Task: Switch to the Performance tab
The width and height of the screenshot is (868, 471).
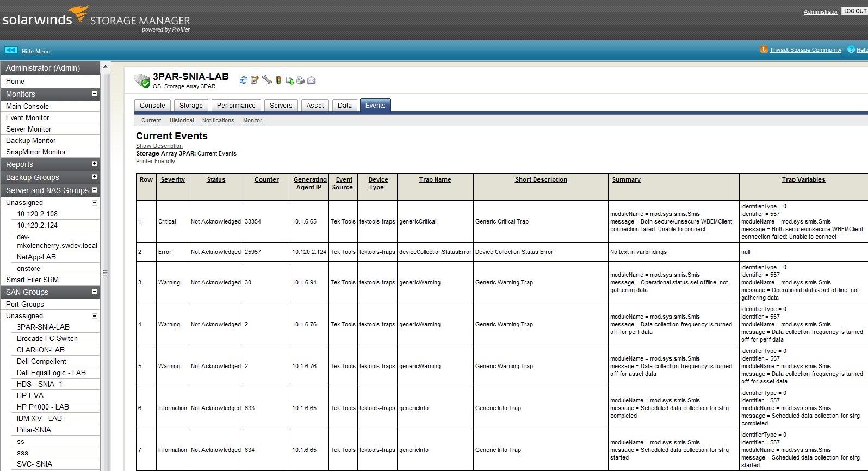Action: 236,106
